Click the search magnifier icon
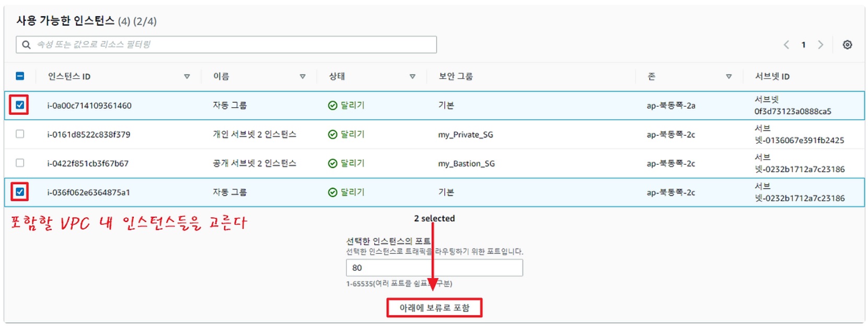 point(26,45)
